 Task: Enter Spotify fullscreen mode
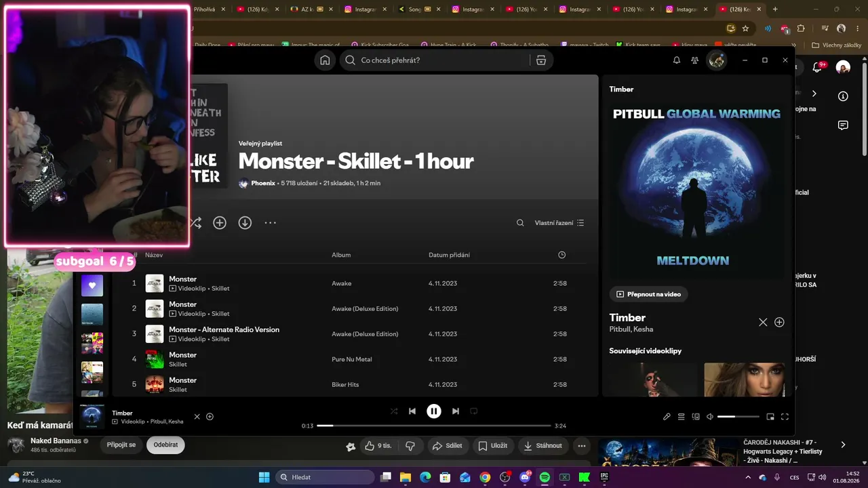click(x=785, y=417)
